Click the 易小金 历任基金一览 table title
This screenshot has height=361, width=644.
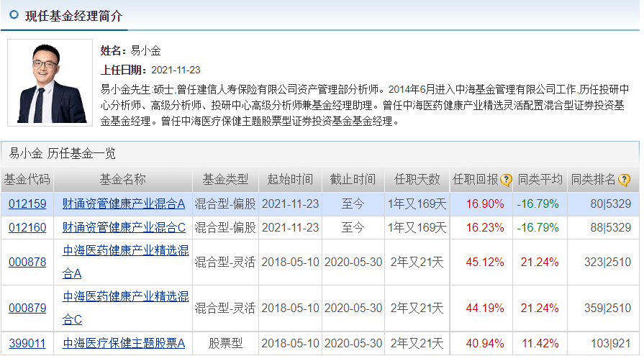pos(62,154)
